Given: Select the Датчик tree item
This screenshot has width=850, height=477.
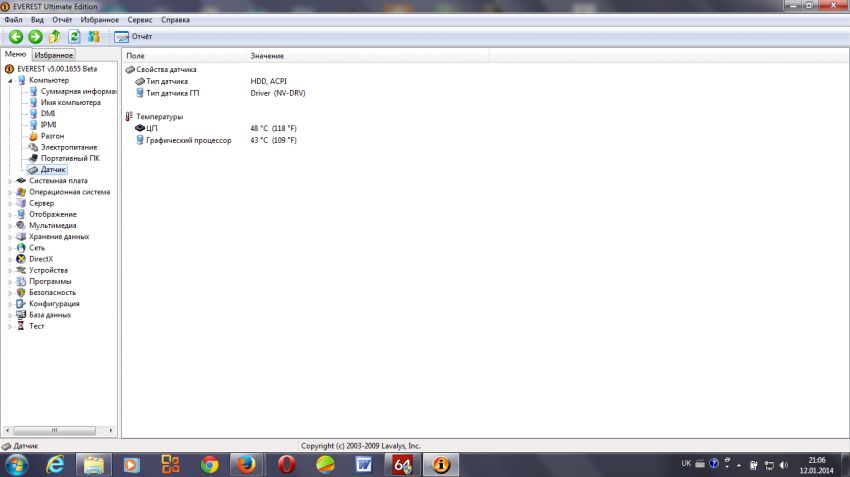Looking at the screenshot, I should tap(53, 169).
